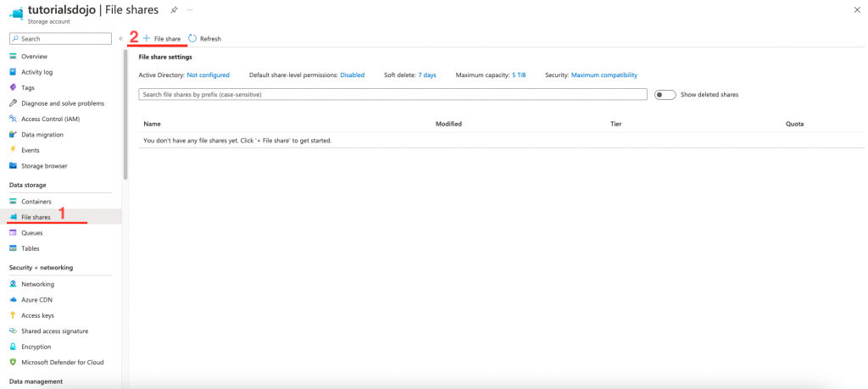Click the Access keys icon
868x389 pixels.
point(13,315)
